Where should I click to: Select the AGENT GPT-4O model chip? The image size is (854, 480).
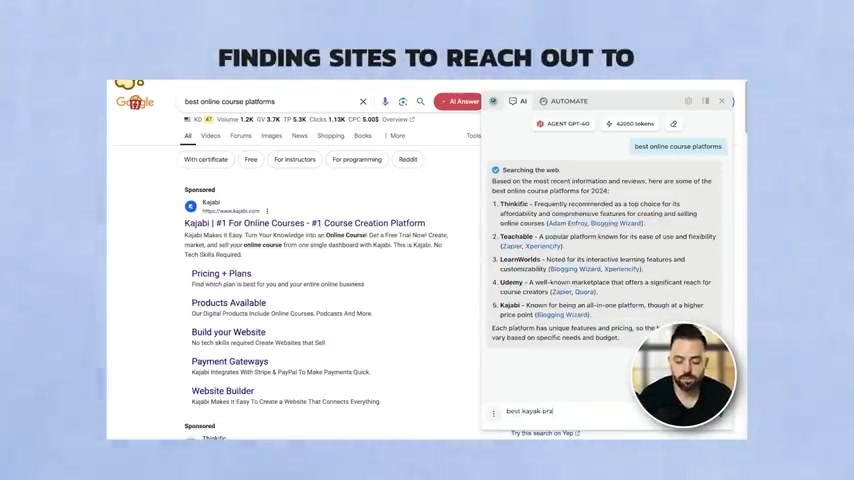pyautogui.click(x=563, y=124)
